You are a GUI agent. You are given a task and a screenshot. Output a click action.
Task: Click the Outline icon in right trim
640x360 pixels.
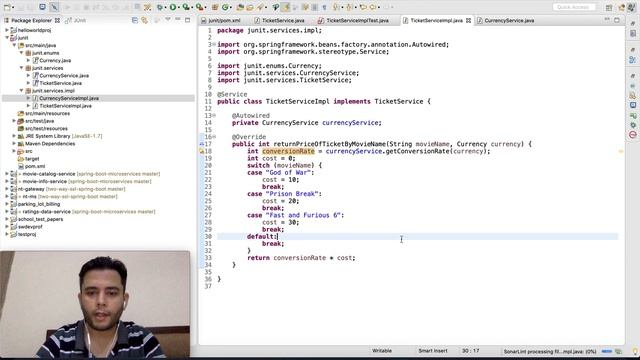(x=633, y=60)
